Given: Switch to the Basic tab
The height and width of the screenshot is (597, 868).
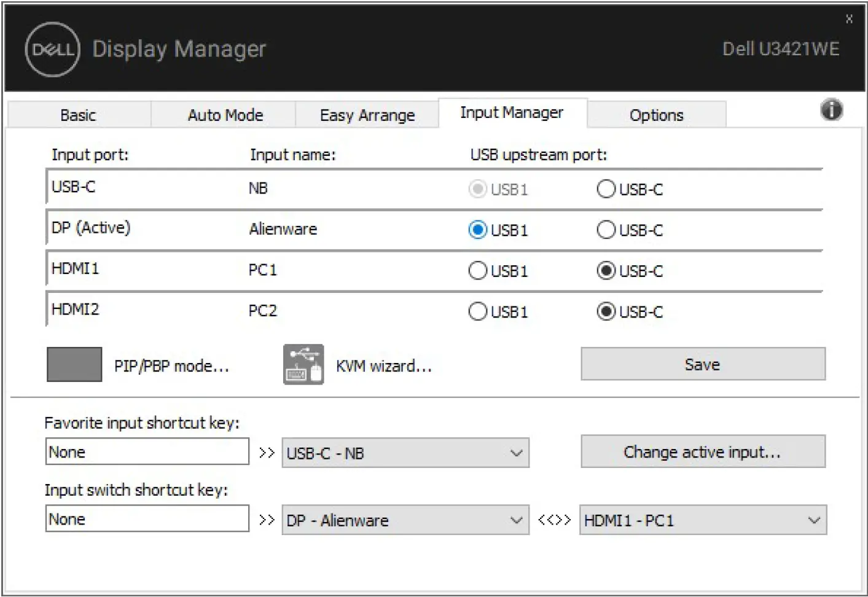Looking at the screenshot, I should pos(79,114).
